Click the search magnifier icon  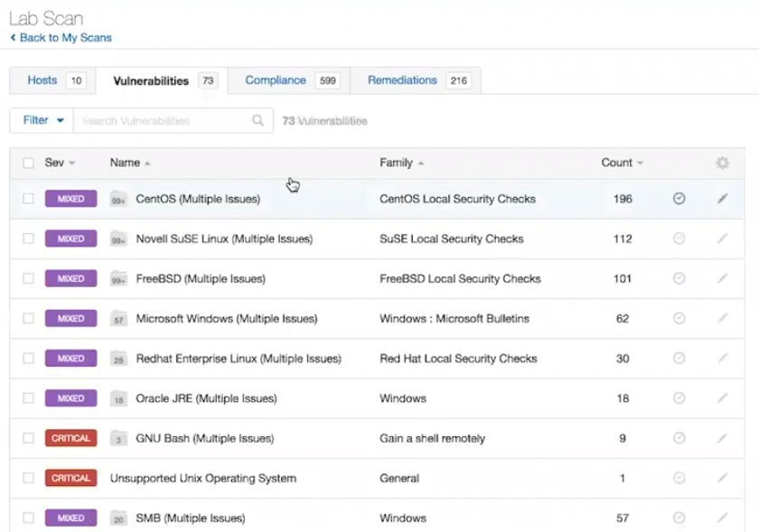point(258,120)
